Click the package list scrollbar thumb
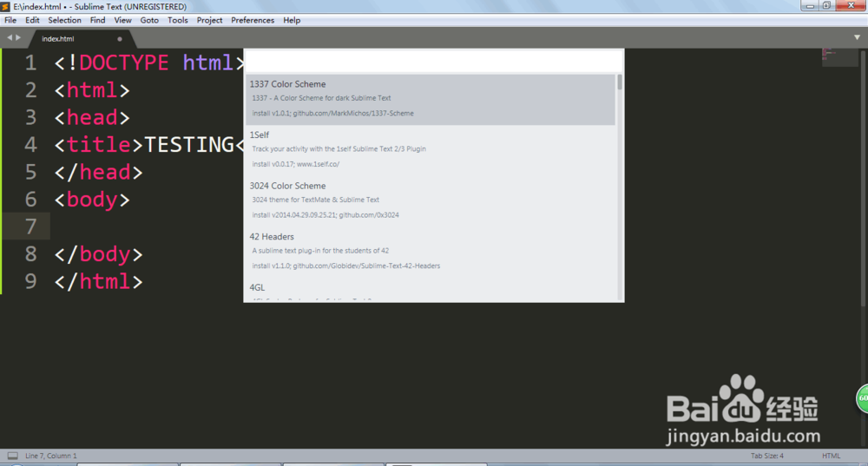Screen dimensions: 868x466 tap(620, 82)
